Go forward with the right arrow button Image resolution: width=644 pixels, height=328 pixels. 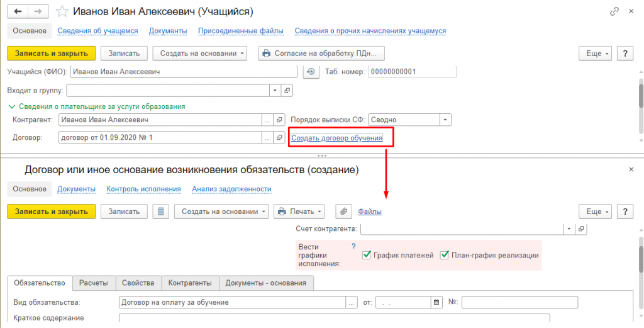point(38,11)
